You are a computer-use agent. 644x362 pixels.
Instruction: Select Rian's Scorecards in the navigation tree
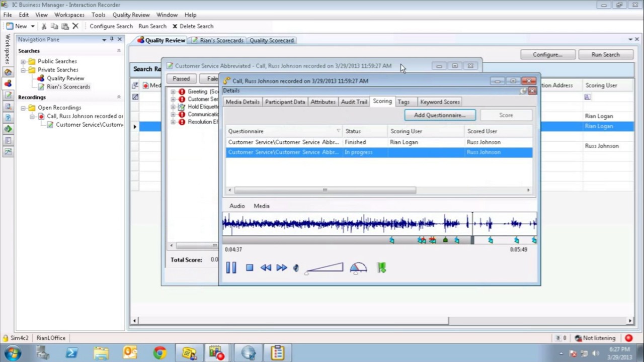(x=68, y=87)
